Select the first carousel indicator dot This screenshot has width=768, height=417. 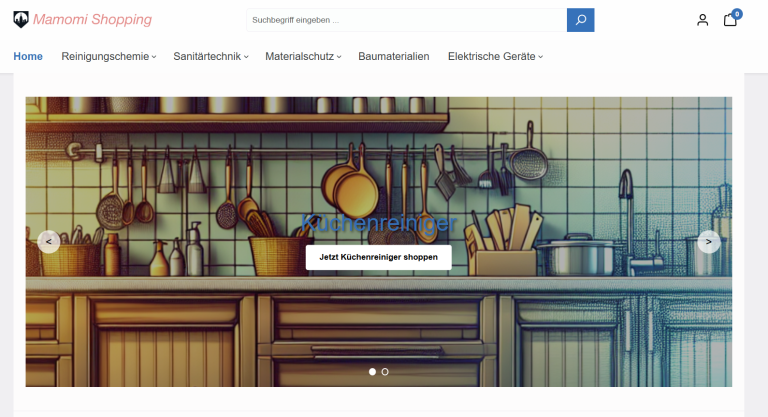tap(372, 371)
